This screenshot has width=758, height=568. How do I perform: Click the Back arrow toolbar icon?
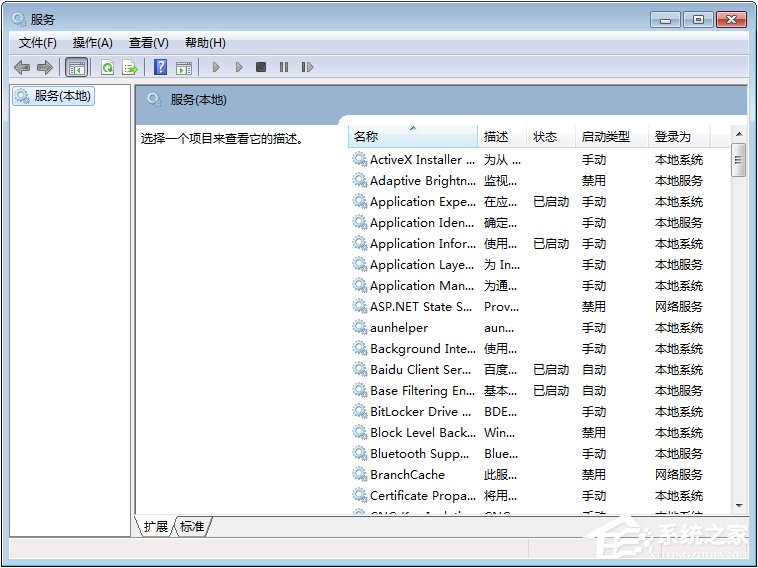[22, 67]
